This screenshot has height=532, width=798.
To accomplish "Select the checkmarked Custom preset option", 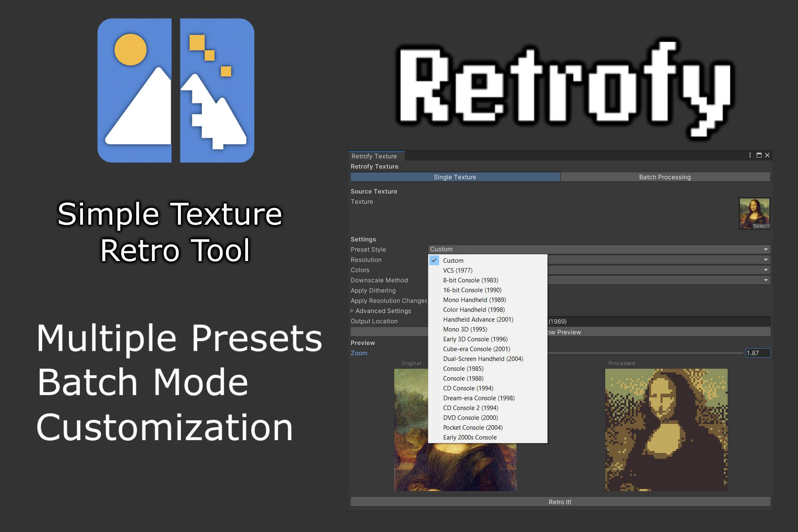I will pyautogui.click(x=453, y=260).
